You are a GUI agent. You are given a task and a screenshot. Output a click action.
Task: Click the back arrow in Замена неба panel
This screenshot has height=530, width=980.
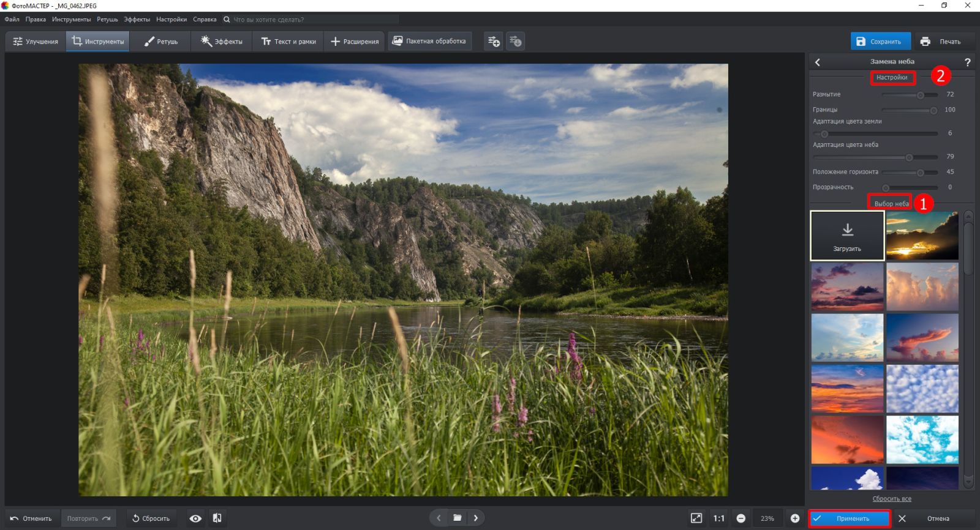click(818, 62)
